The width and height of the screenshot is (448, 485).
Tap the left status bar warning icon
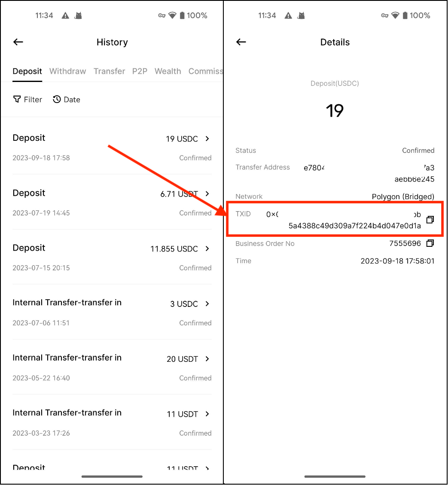(x=65, y=15)
